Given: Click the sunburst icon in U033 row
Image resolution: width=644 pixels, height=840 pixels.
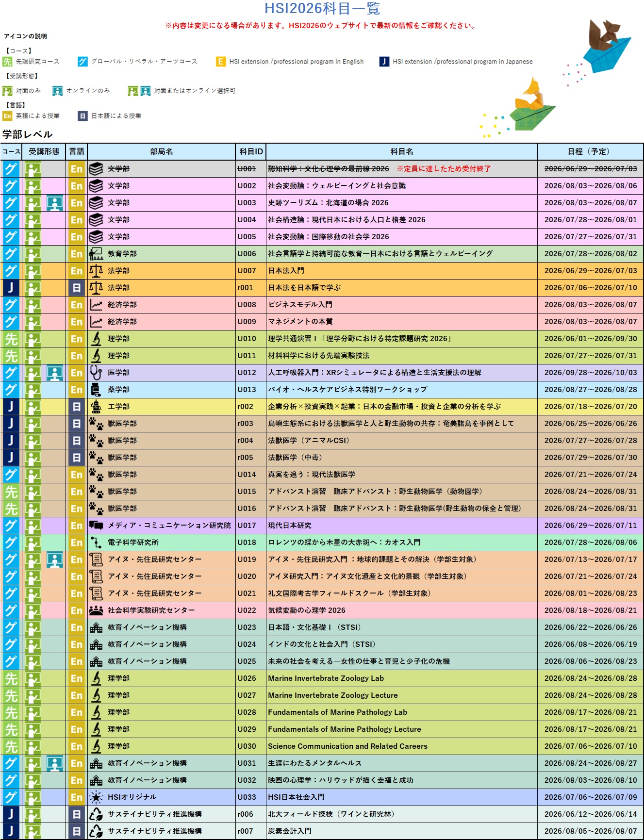Looking at the screenshot, I should [96, 797].
